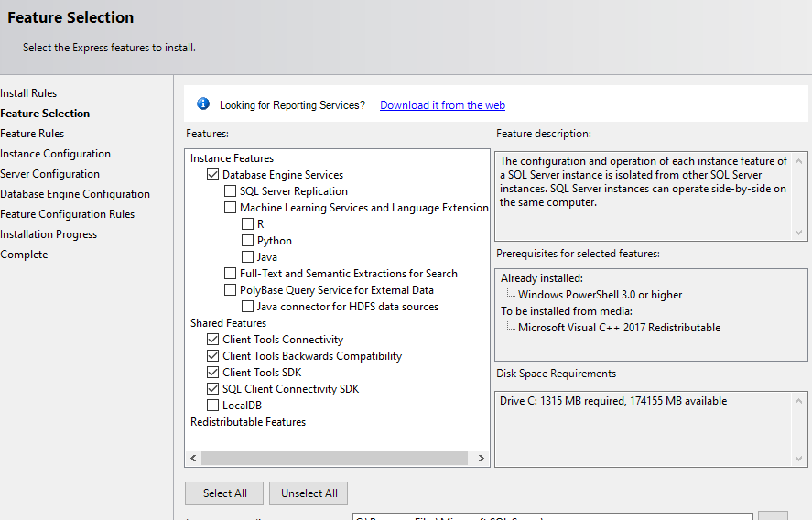Click the blue information icon
This screenshot has height=520, width=812.
(203, 104)
